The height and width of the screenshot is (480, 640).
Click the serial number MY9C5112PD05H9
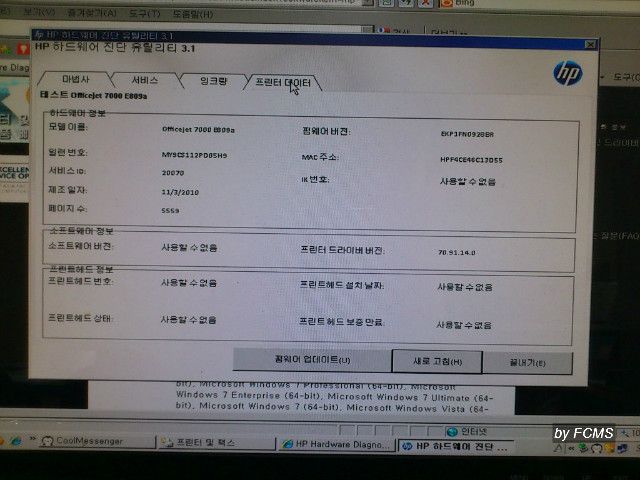(x=194, y=155)
